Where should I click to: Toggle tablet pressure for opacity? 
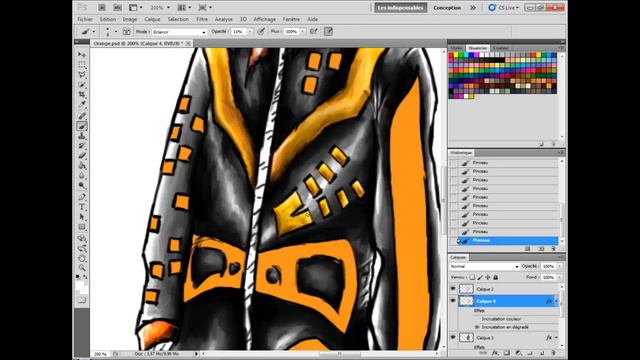[x=261, y=31]
